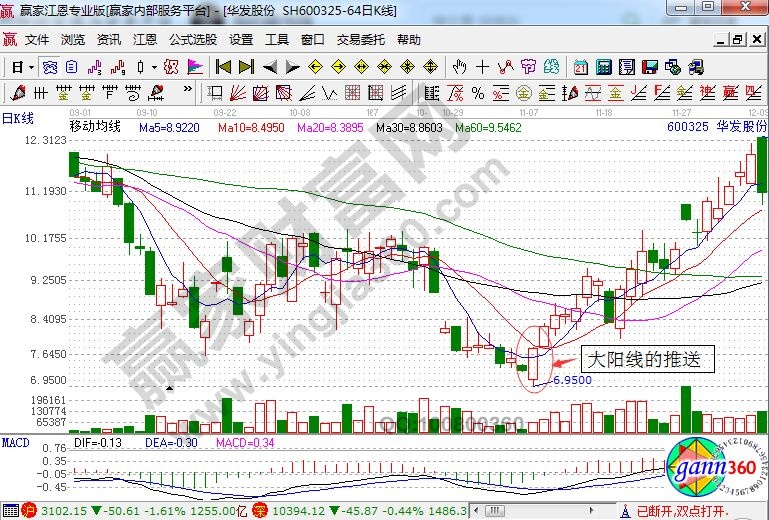Open the 江恩 menu
769x520 pixels.
pyautogui.click(x=145, y=40)
